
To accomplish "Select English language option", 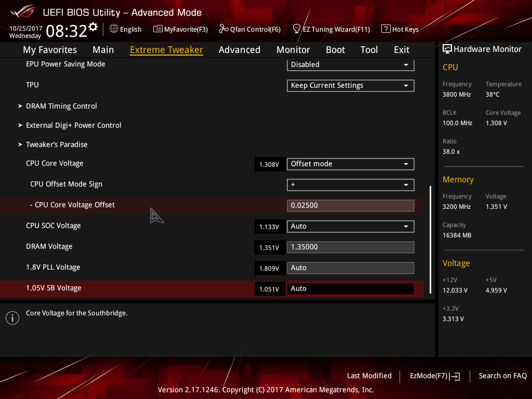I will click(130, 29).
